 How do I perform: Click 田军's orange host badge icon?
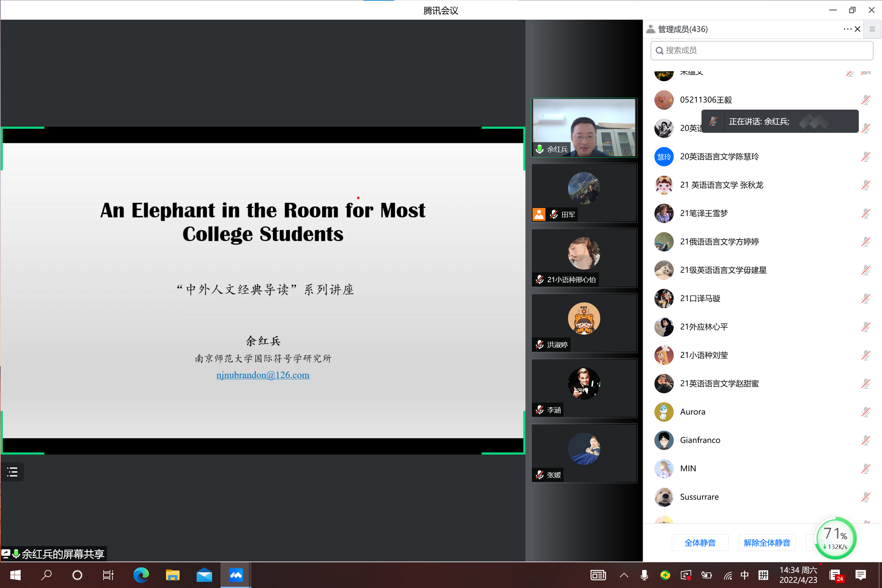coord(539,214)
